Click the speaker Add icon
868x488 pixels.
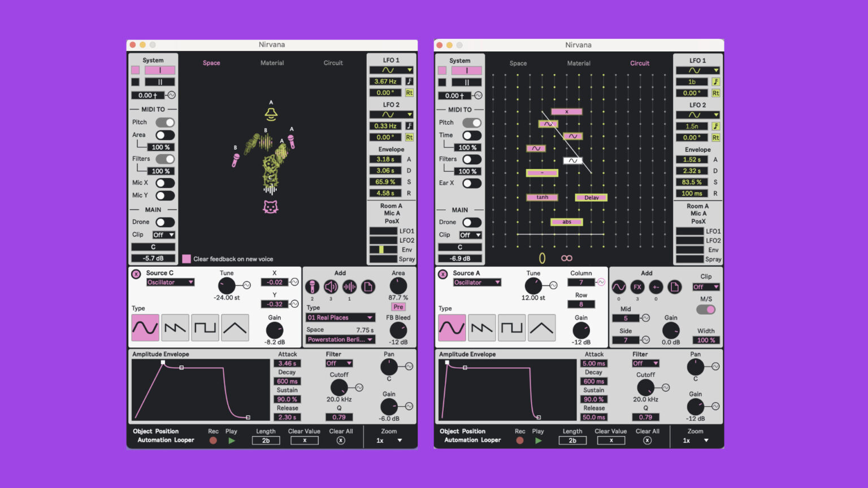click(331, 287)
